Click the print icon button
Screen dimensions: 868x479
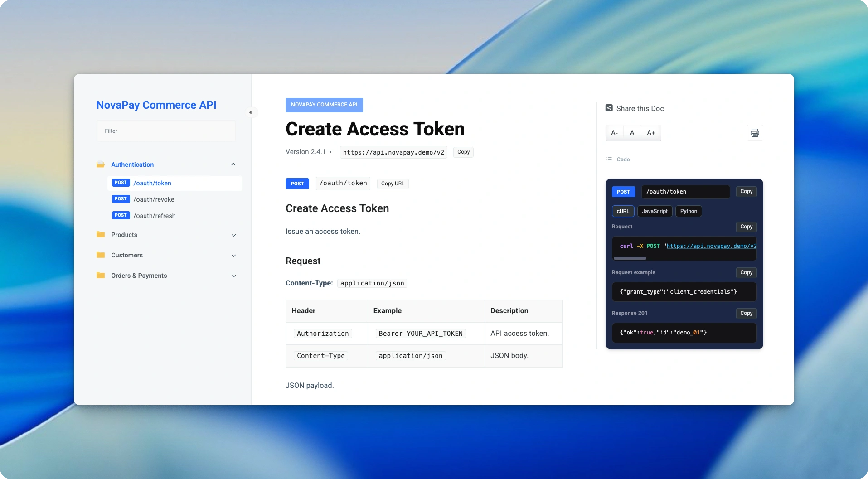755,133
